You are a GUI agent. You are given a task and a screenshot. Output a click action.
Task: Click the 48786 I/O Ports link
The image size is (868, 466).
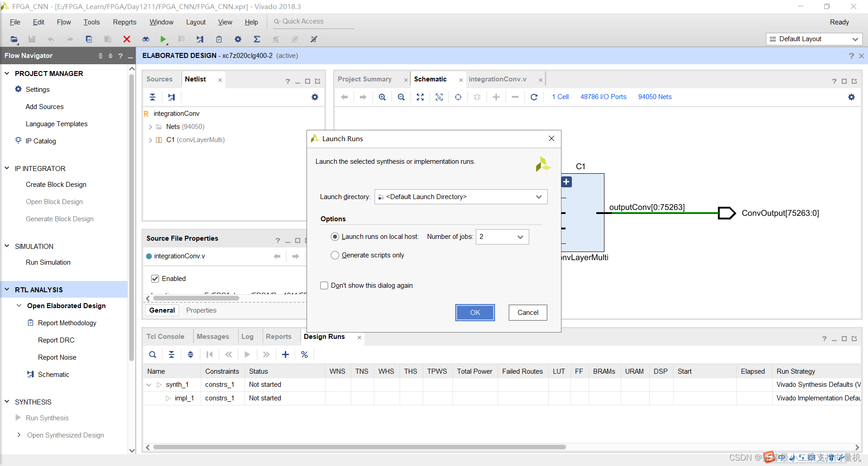[x=603, y=97]
